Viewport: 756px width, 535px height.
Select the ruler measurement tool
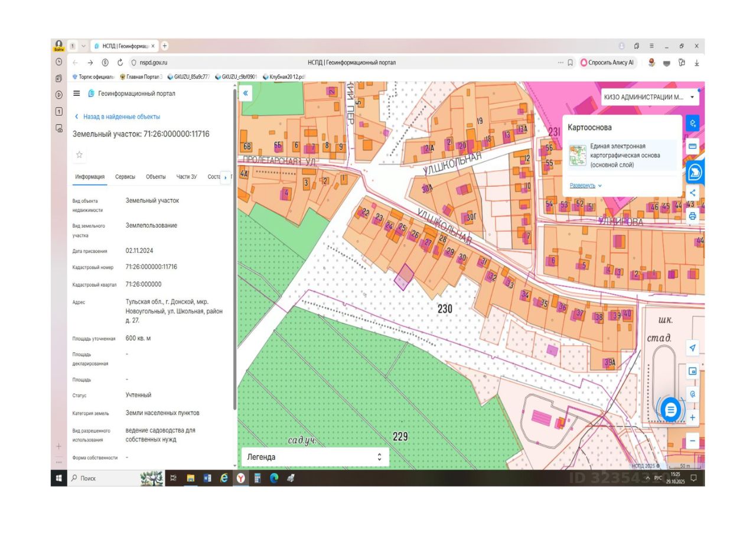tap(693, 146)
